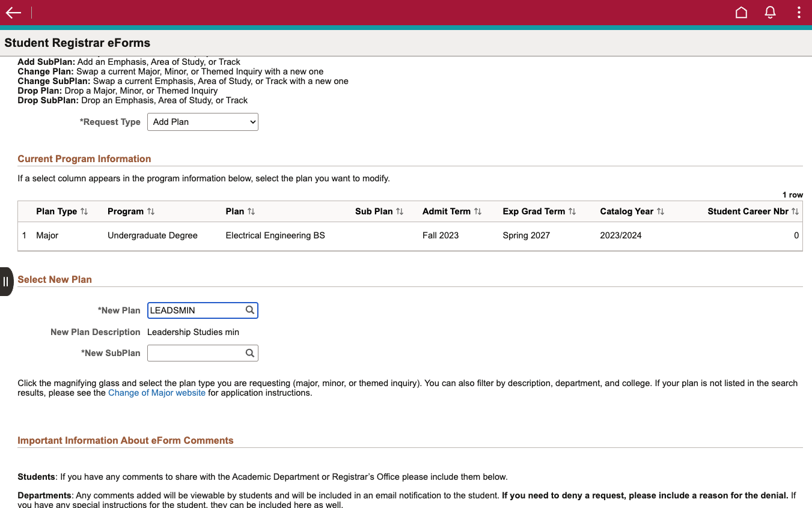
Task: Click the Electrical Engineering BS cell
Action: point(275,235)
